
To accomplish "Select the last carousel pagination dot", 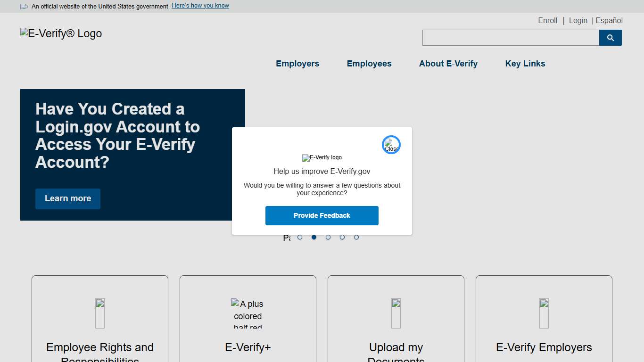I will click(x=356, y=237).
